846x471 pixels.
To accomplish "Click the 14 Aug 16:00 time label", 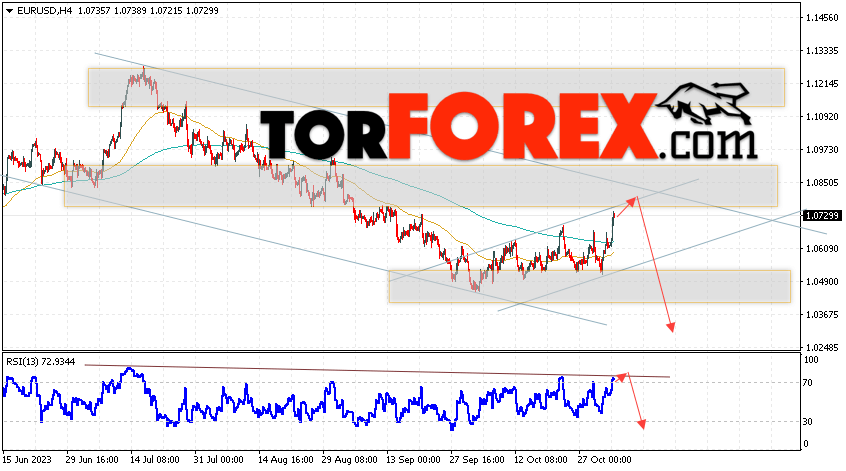I will tap(285, 460).
